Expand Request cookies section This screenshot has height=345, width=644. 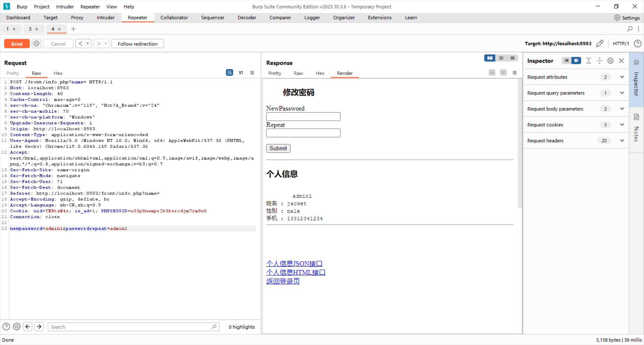coord(622,125)
